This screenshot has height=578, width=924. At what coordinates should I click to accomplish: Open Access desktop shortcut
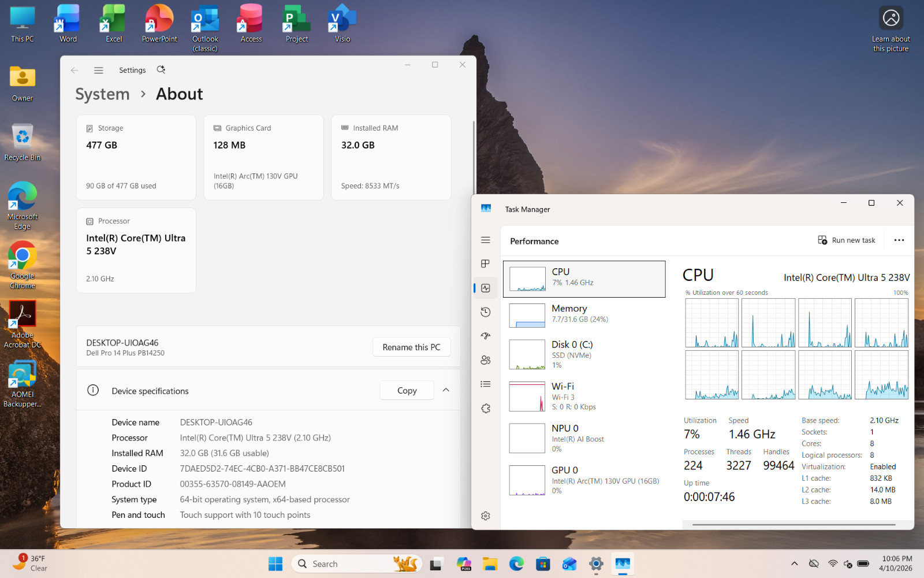coord(251,24)
